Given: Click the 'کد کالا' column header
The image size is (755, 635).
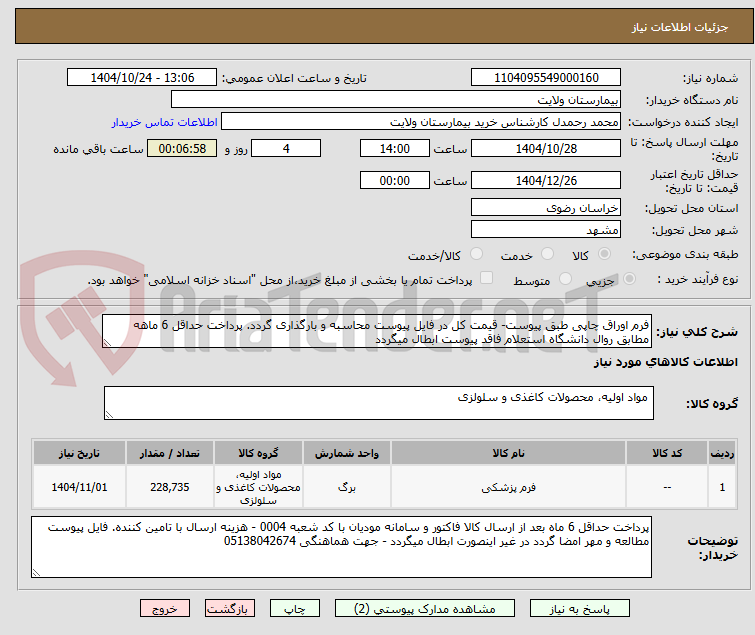Looking at the screenshot, I should pos(667,453).
